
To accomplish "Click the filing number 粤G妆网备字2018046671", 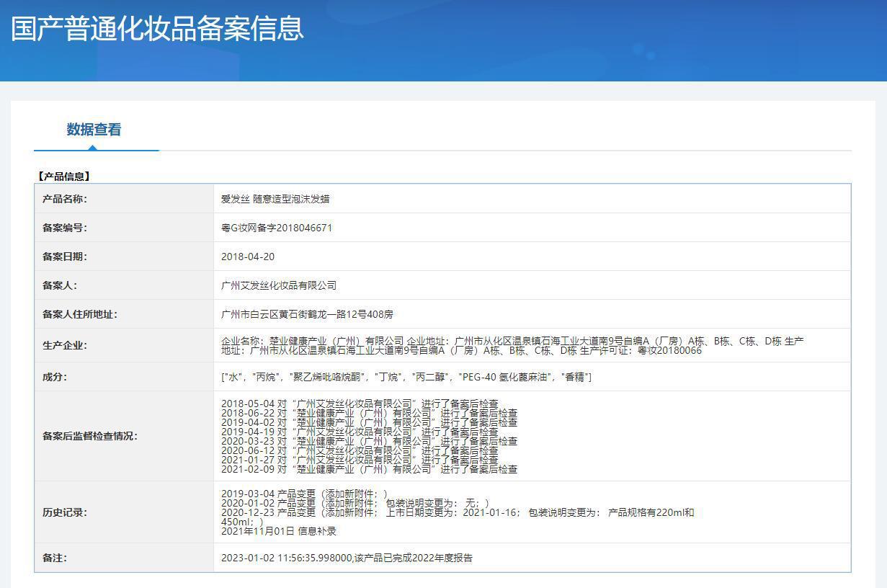I will [x=276, y=228].
